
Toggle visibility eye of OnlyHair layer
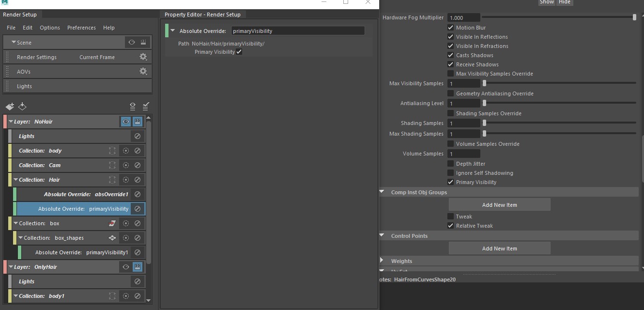point(126,267)
